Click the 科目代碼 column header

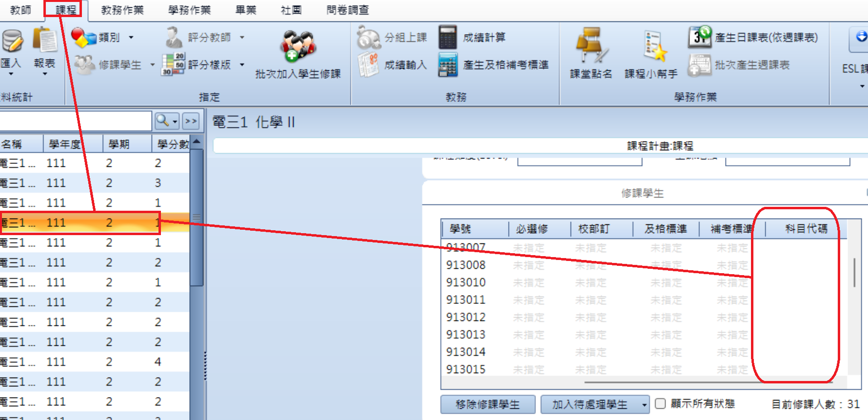tap(806, 228)
